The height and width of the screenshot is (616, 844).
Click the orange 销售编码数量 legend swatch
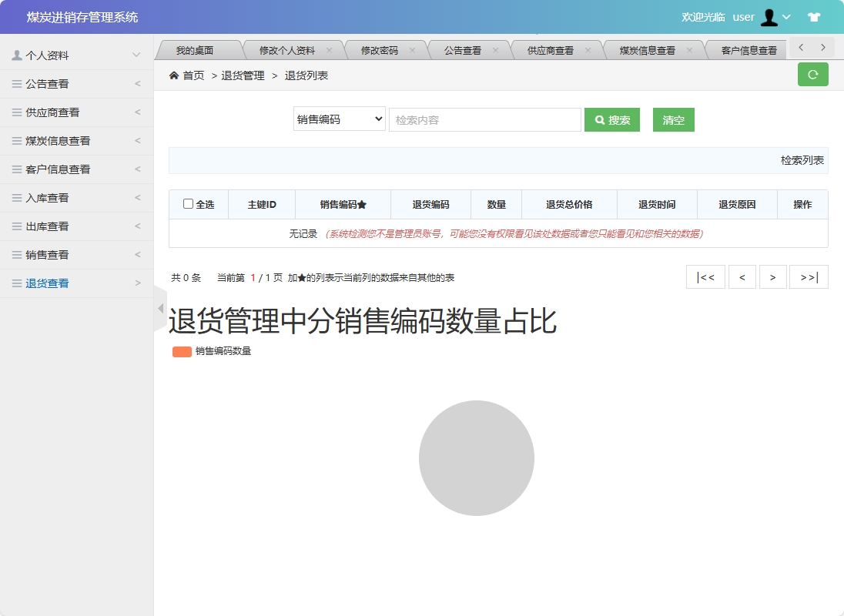181,351
